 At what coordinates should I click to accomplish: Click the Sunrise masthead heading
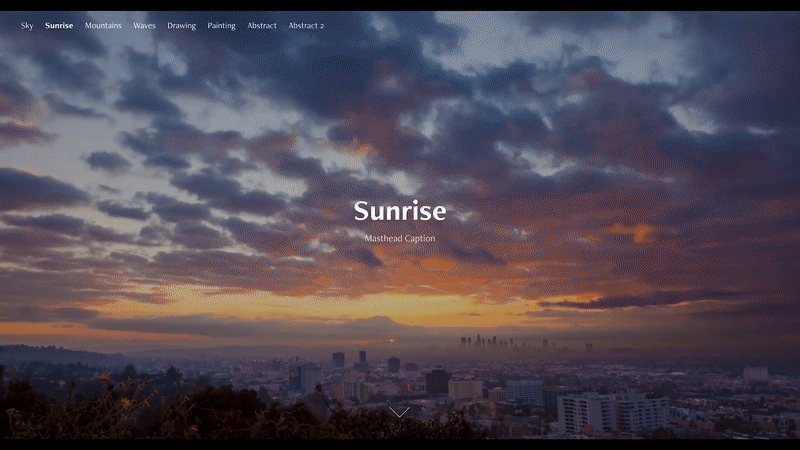tap(400, 211)
